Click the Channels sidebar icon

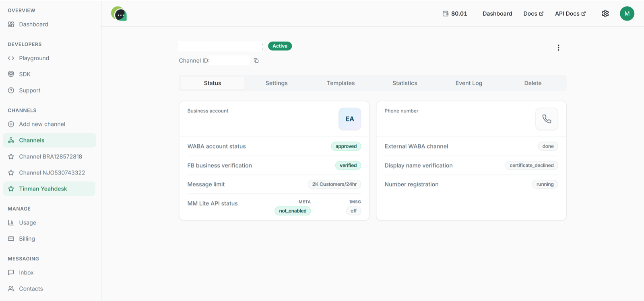(x=11, y=140)
